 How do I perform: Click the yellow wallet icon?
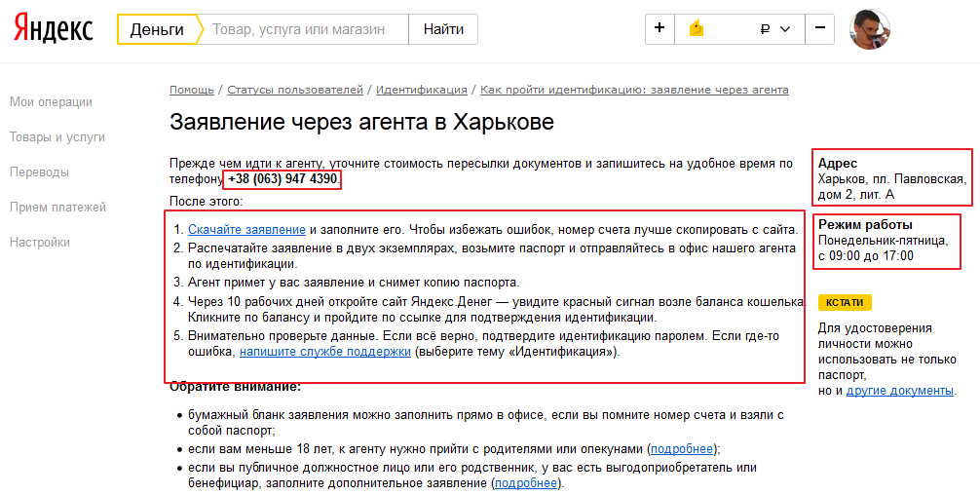tap(696, 29)
